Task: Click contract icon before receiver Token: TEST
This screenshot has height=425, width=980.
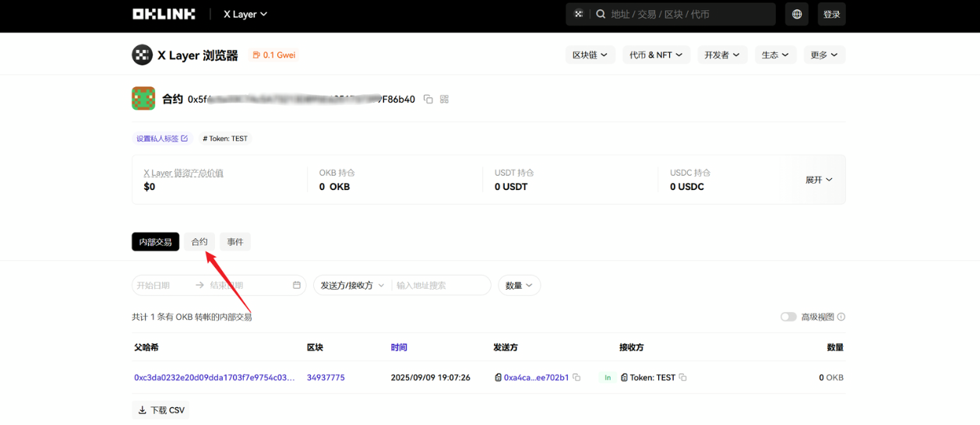Action: (624, 378)
